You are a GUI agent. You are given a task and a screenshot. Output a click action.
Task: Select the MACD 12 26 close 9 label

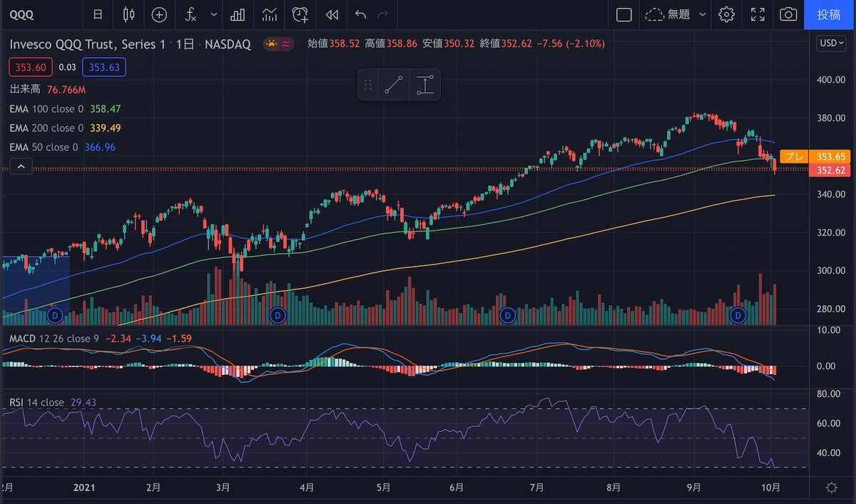[54, 338]
